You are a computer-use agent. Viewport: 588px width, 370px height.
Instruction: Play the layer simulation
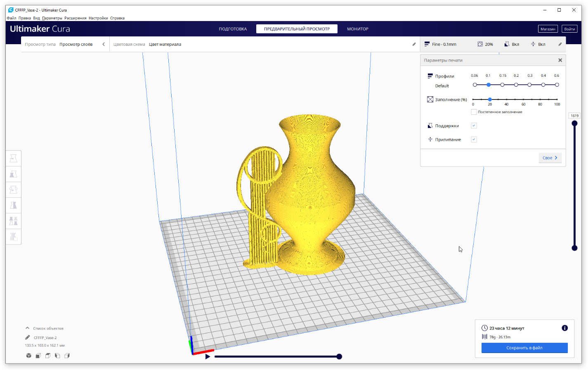click(x=208, y=356)
